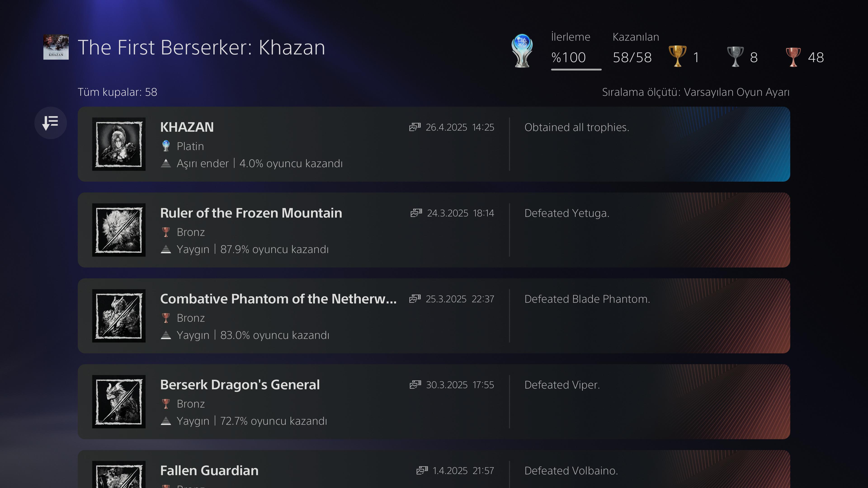Click the Kazanılan 58/58 earned counter
Screen dimensions: 868x488
(632, 57)
